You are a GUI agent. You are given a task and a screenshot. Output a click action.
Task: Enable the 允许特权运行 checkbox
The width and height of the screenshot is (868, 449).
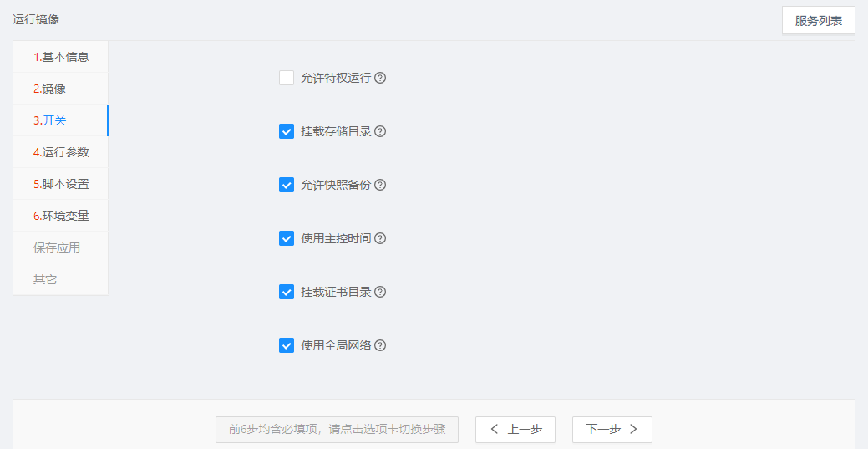click(x=287, y=78)
